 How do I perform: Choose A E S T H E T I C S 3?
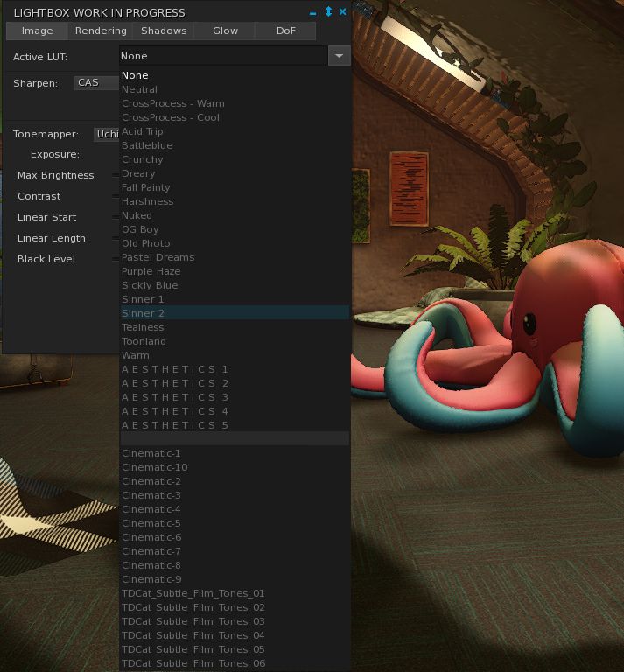point(235,397)
